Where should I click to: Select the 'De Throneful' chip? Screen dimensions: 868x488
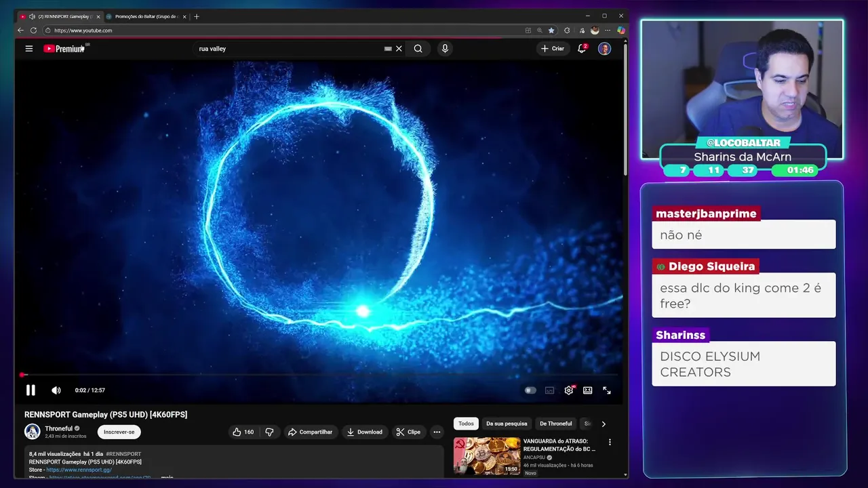coord(556,424)
